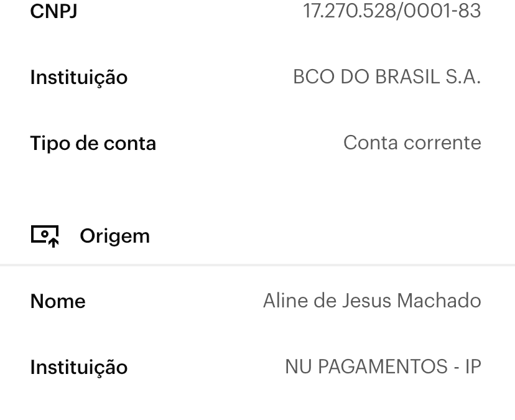Select the Conta corrente account type value
Screen dimensions: 515x420
point(412,143)
